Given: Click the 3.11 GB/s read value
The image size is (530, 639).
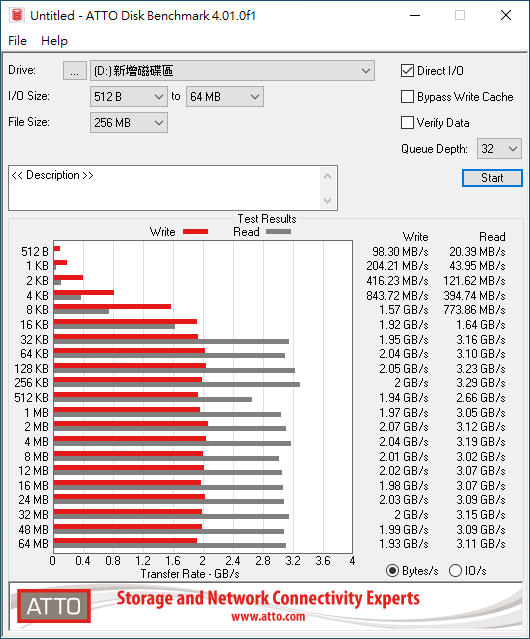Looking at the screenshot, I should click(x=481, y=544).
